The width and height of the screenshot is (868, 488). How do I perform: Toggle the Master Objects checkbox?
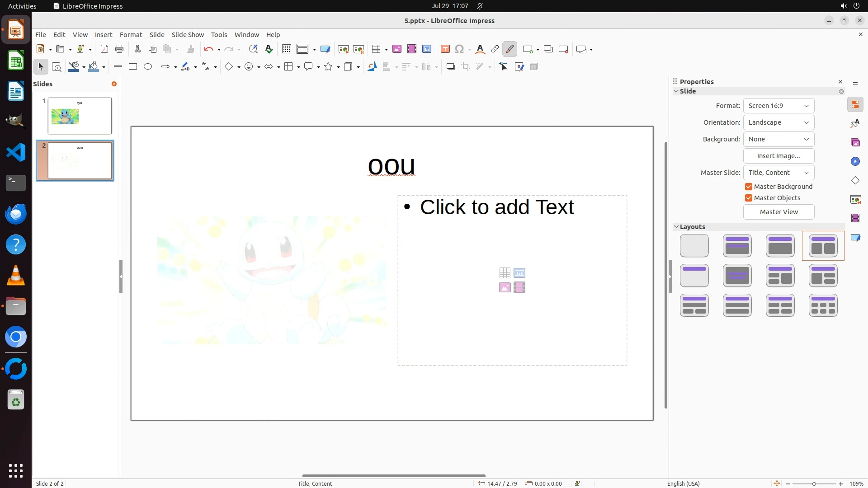[749, 198]
